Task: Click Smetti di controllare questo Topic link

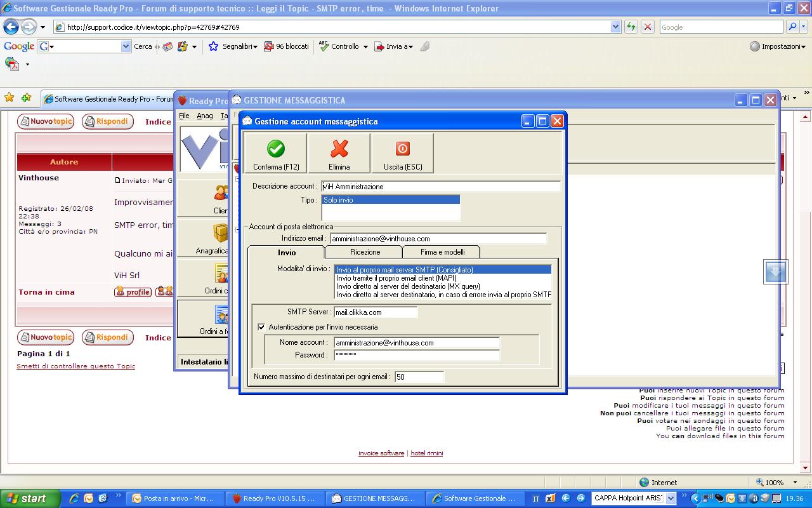Action: click(x=75, y=366)
